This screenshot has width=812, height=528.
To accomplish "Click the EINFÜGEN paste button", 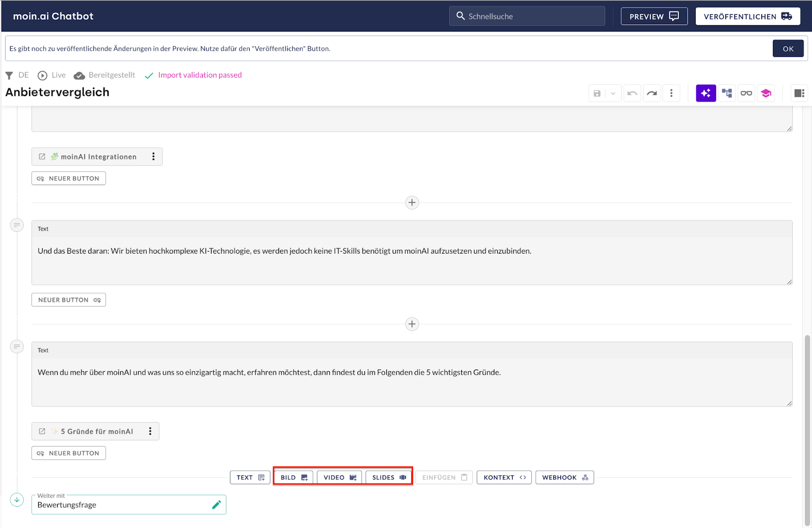I will tap(445, 477).
